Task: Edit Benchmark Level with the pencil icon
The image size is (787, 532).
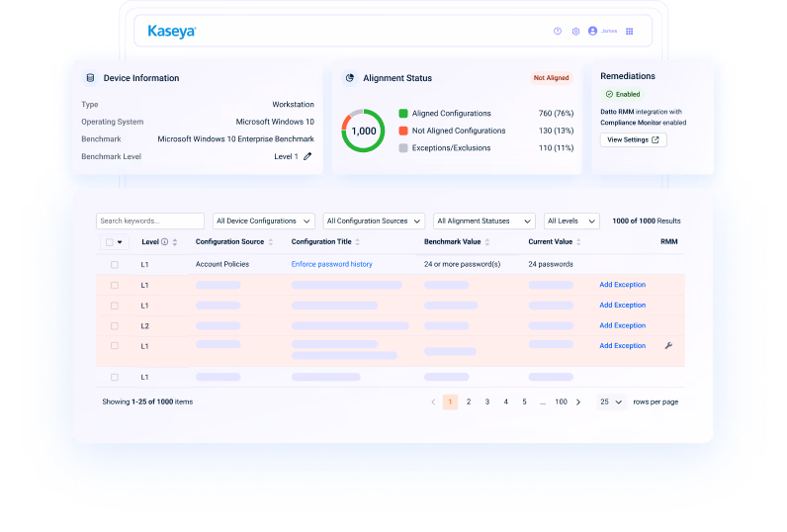Action: point(307,156)
